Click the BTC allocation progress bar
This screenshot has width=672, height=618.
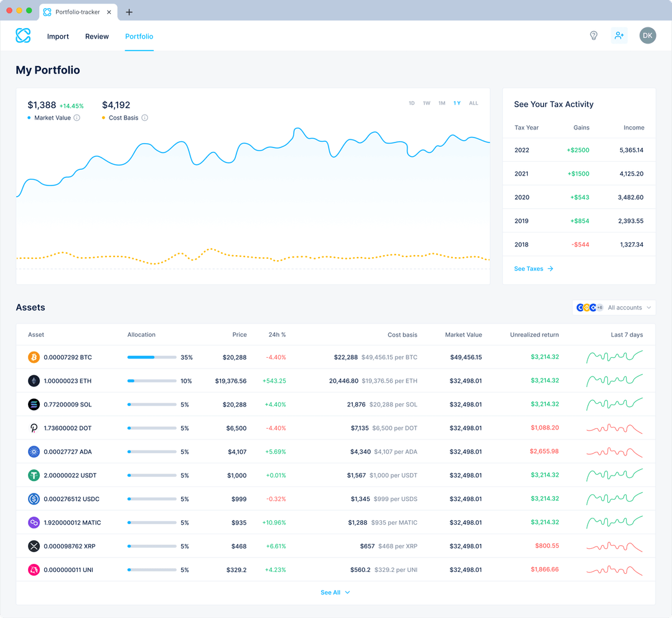click(x=151, y=357)
